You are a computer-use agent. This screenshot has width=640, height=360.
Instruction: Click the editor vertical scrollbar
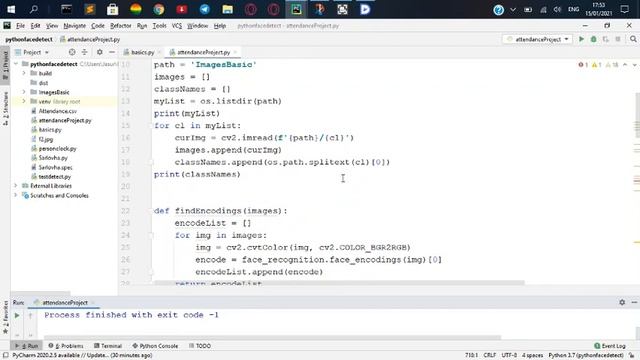click(637, 114)
